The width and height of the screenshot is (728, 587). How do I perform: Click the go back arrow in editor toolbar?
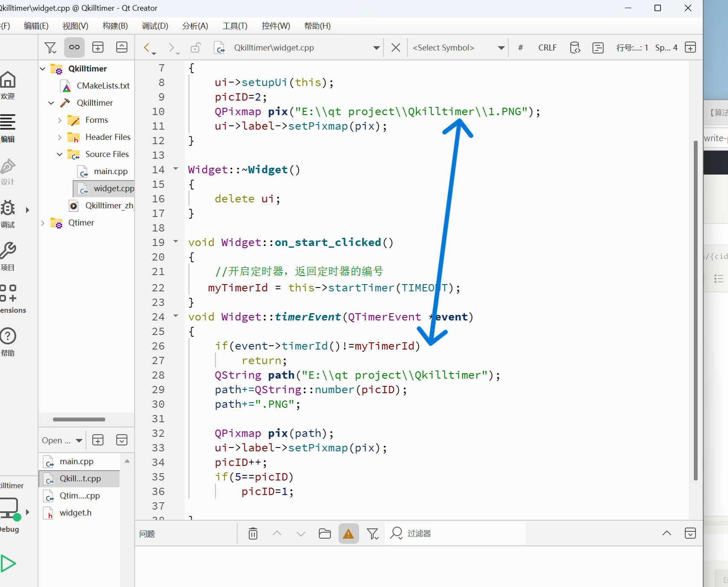147,47
